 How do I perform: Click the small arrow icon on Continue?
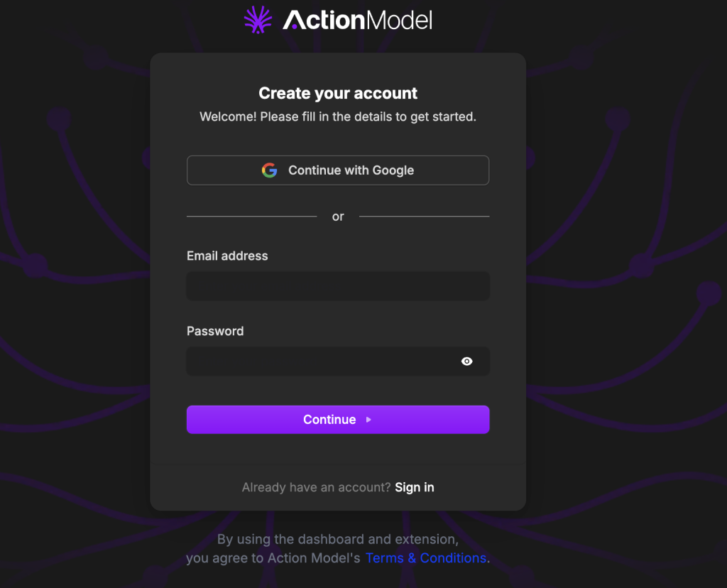tap(368, 420)
